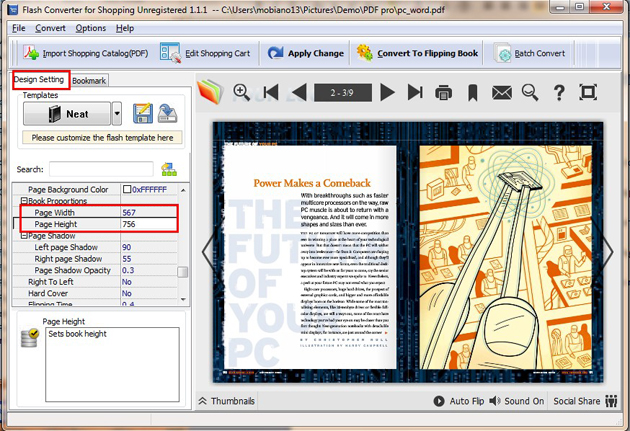
Task: Collapse the Page Shadow group
Action: 24,236
